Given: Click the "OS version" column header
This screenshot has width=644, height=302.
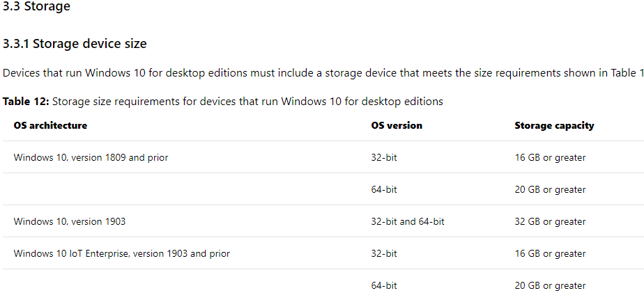Looking at the screenshot, I should click(397, 125).
